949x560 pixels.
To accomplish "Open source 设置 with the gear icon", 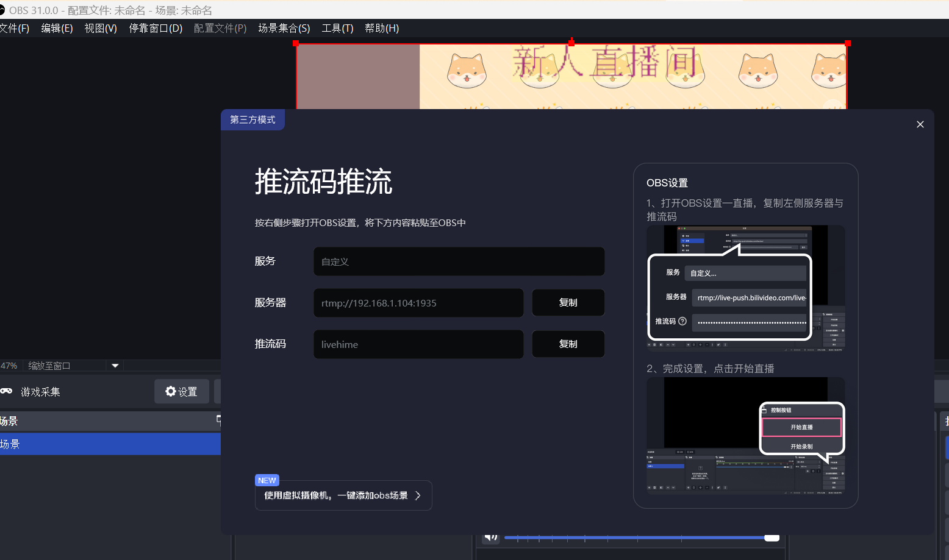I will (181, 391).
